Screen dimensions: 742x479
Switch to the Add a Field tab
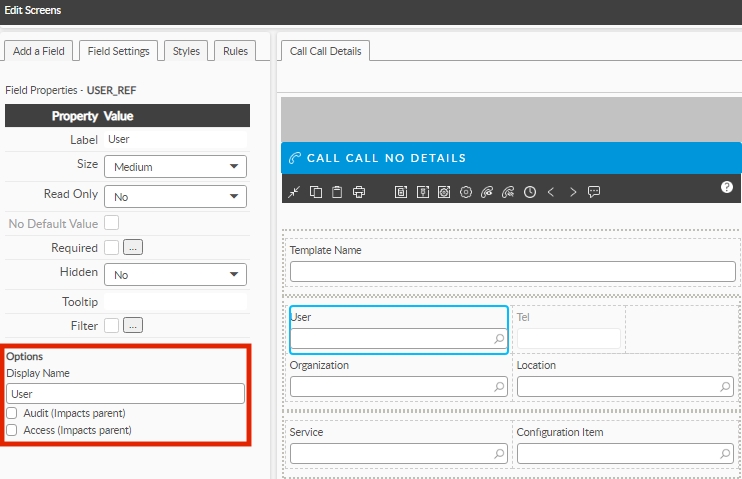point(38,51)
